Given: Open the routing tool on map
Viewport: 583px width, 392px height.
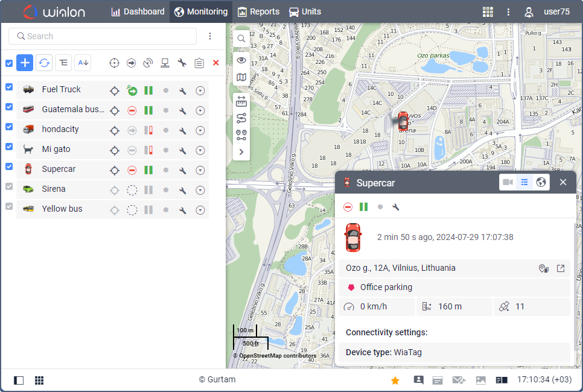Looking at the screenshot, I should [241, 118].
